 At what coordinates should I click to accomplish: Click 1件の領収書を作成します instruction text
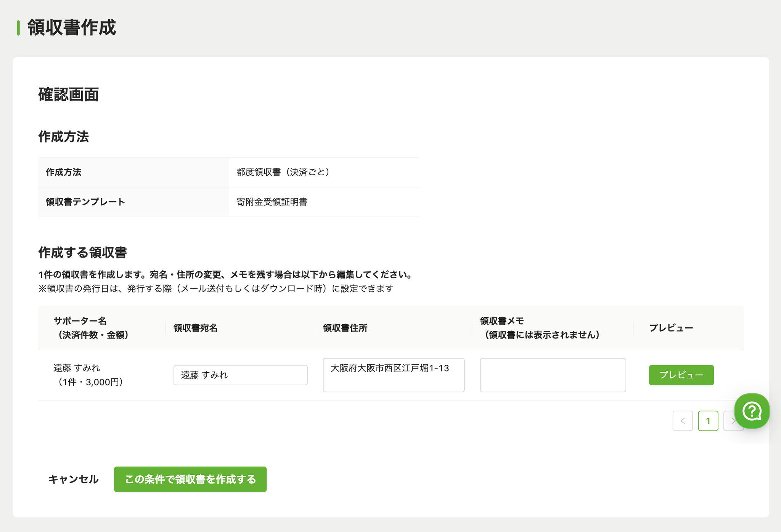[226, 274]
